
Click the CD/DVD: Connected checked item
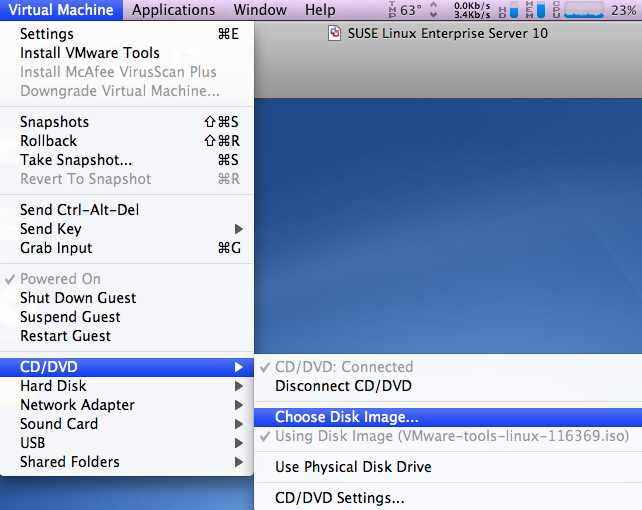[448, 367]
